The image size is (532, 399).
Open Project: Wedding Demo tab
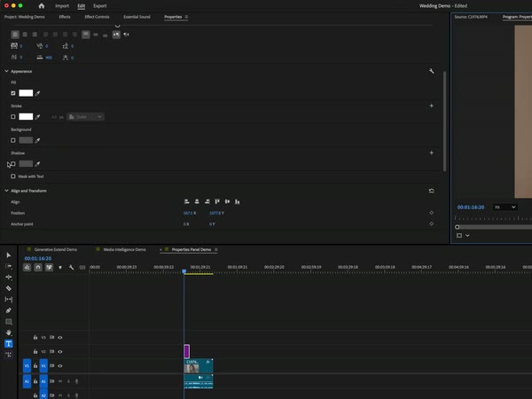tap(25, 17)
